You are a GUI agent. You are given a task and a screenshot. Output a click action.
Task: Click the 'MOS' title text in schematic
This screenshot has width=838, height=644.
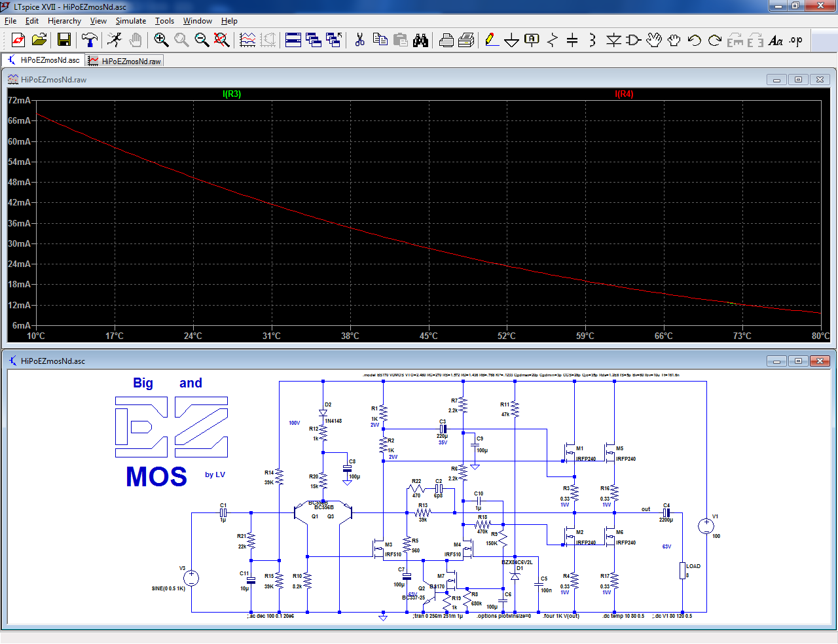pyautogui.click(x=156, y=476)
